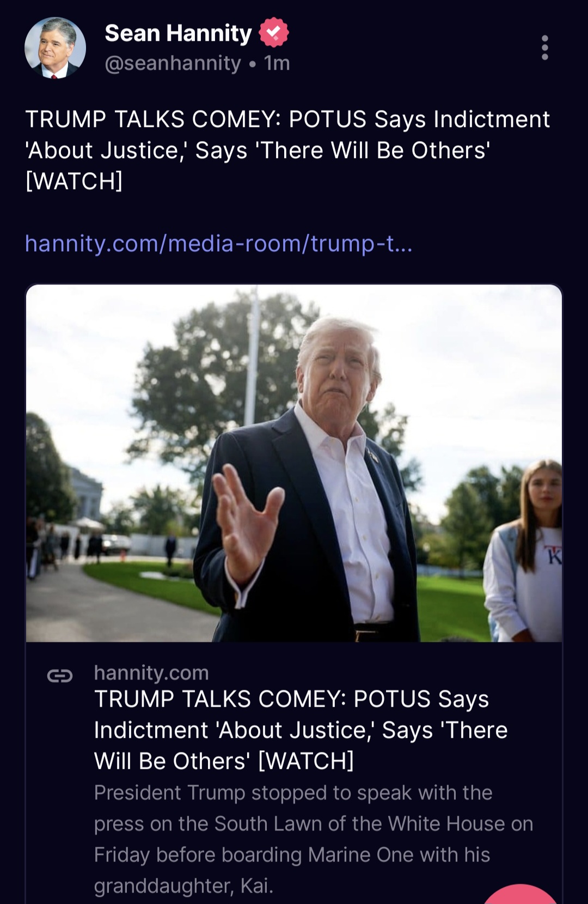Open the Trump photo link preview image
588x904 pixels.
(x=294, y=463)
